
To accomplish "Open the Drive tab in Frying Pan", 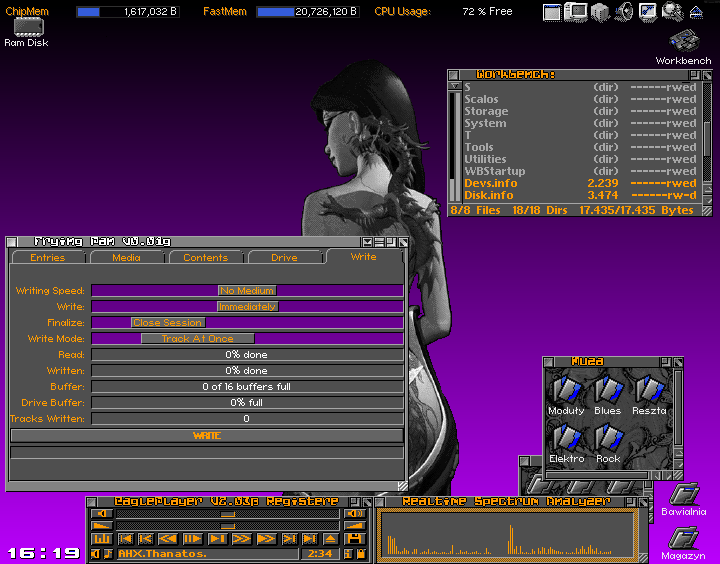I will point(284,257).
